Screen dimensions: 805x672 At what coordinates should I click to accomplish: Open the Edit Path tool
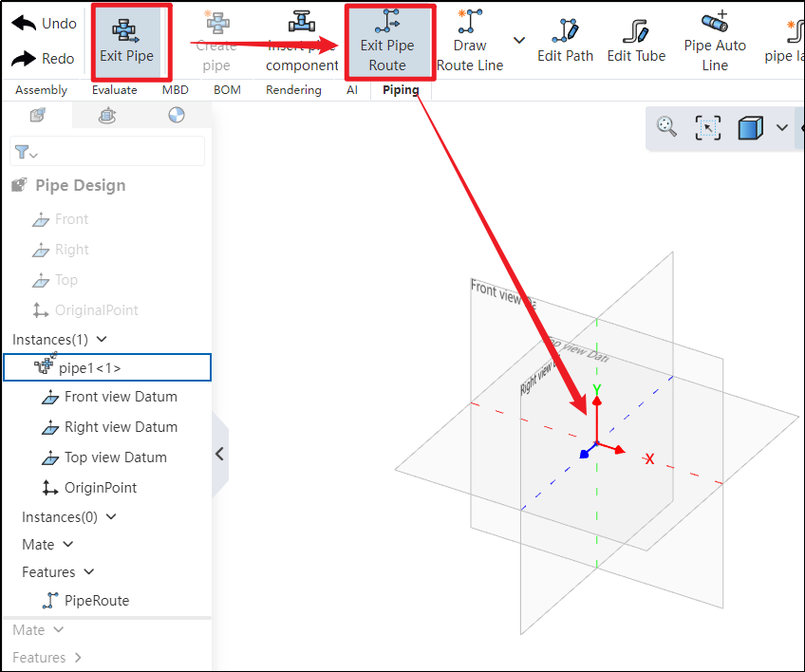565,43
